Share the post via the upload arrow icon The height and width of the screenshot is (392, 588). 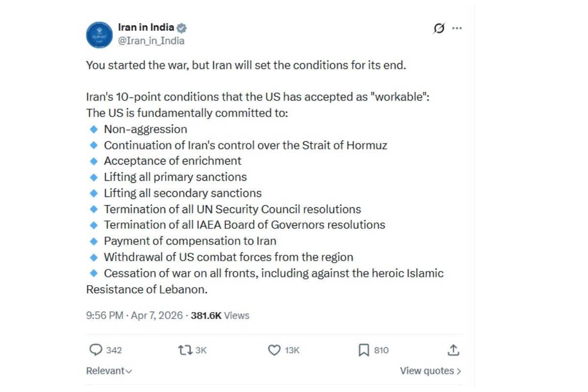pyautogui.click(x=453, y=350)
